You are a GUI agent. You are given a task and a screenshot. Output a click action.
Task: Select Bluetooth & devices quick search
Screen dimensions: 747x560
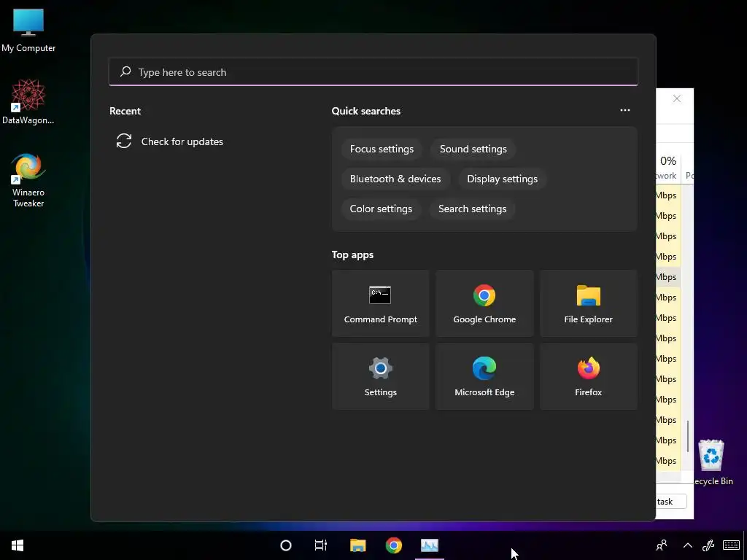(395, 179)
